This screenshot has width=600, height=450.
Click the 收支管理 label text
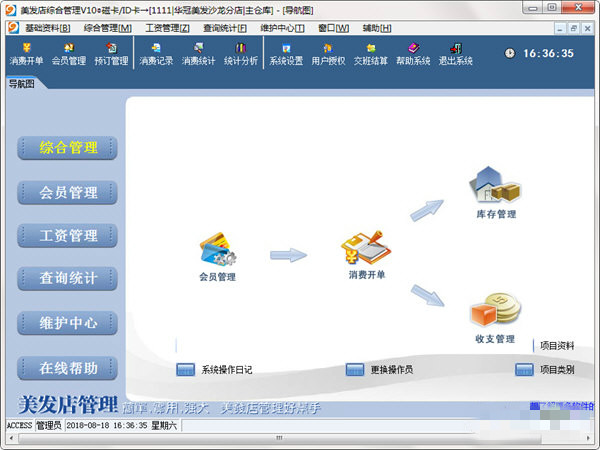(495, 339)
